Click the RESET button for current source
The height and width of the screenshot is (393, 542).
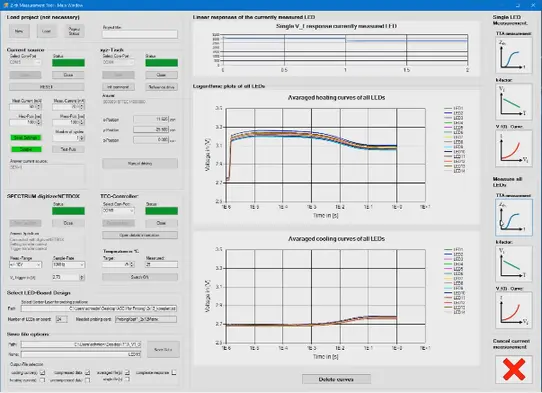point(47,87)
